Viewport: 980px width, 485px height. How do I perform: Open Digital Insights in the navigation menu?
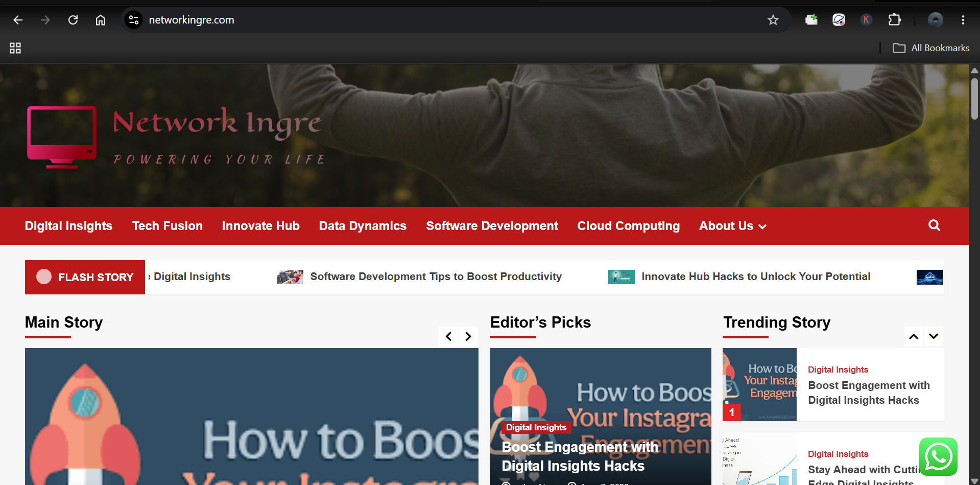[68, 226]
